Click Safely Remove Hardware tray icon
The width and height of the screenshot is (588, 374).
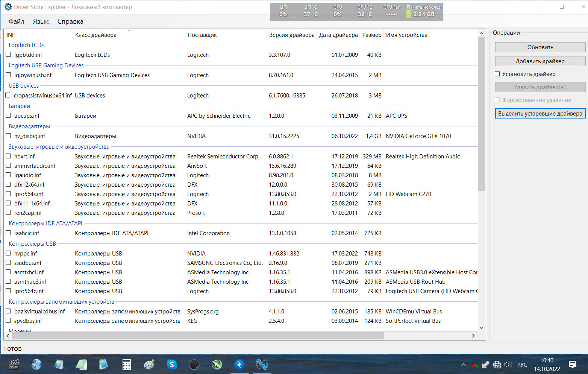coord(486,364)
